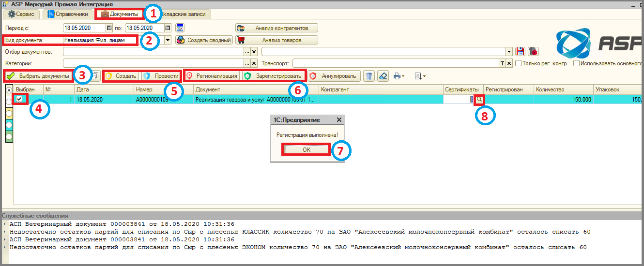644x266 pixels.
Task: Open selection dialog for Отбор документов (…)
Action: coord(247,51)
